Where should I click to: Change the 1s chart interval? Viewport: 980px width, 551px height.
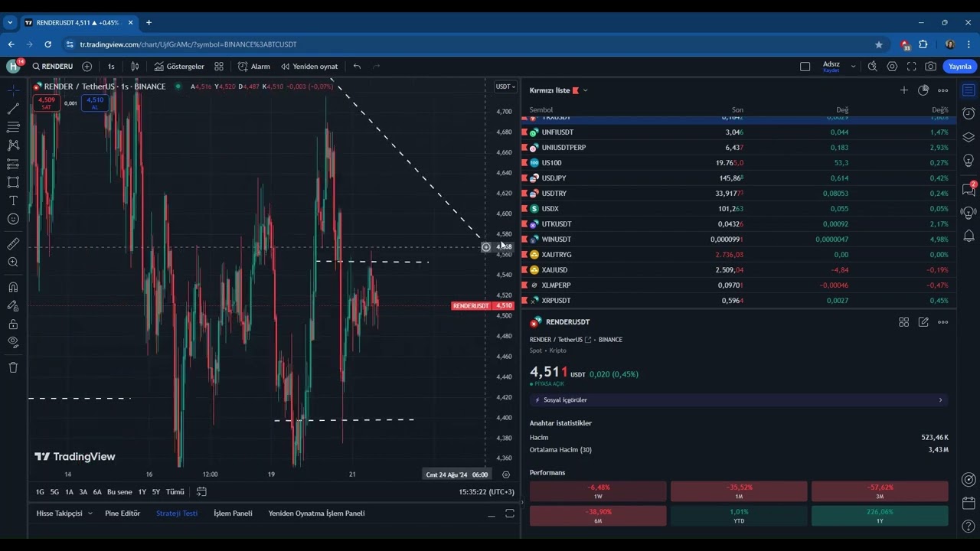click(x=111, y=67)
